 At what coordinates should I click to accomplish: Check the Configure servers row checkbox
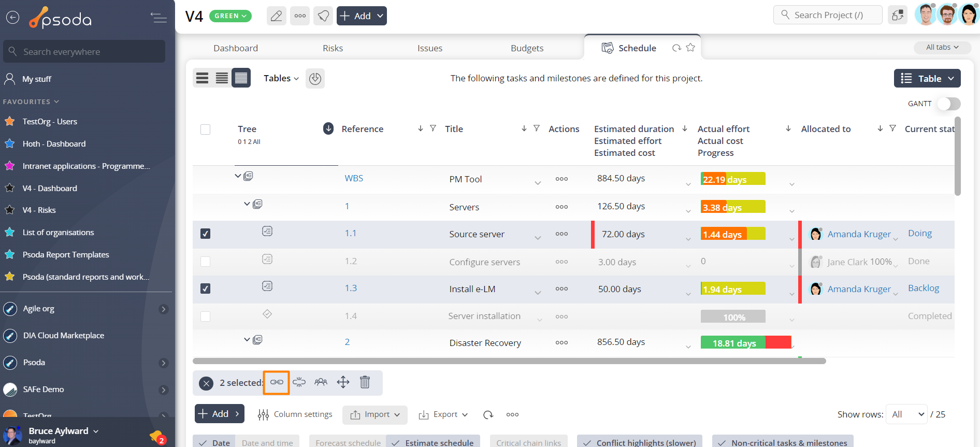point(206,262)
